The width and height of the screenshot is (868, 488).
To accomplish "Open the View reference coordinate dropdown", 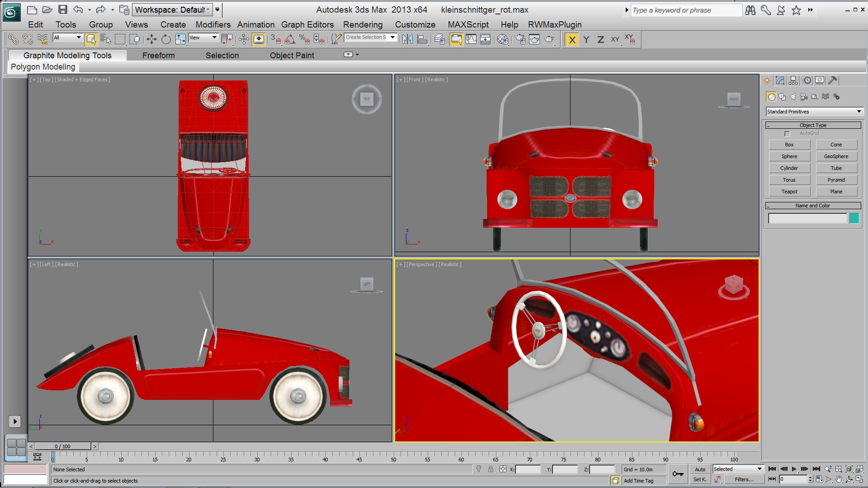I will pyautogui.click(x=203, y=38).
